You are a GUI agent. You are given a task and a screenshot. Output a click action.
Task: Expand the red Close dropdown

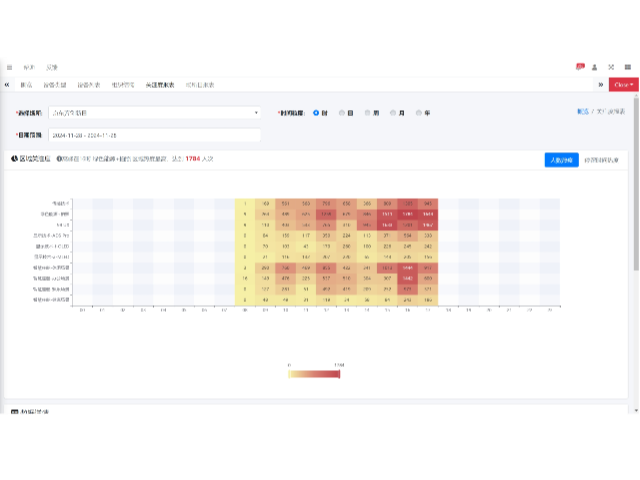point(623,85)
